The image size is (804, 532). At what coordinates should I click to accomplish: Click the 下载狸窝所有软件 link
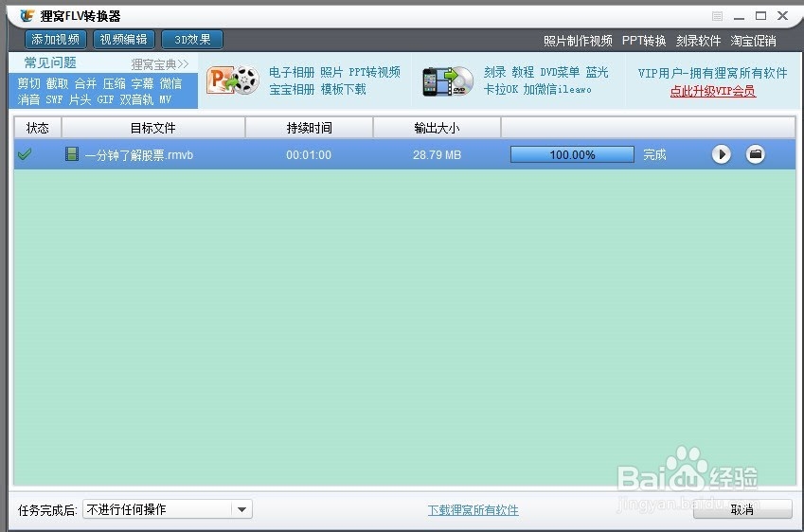point(473,510)
